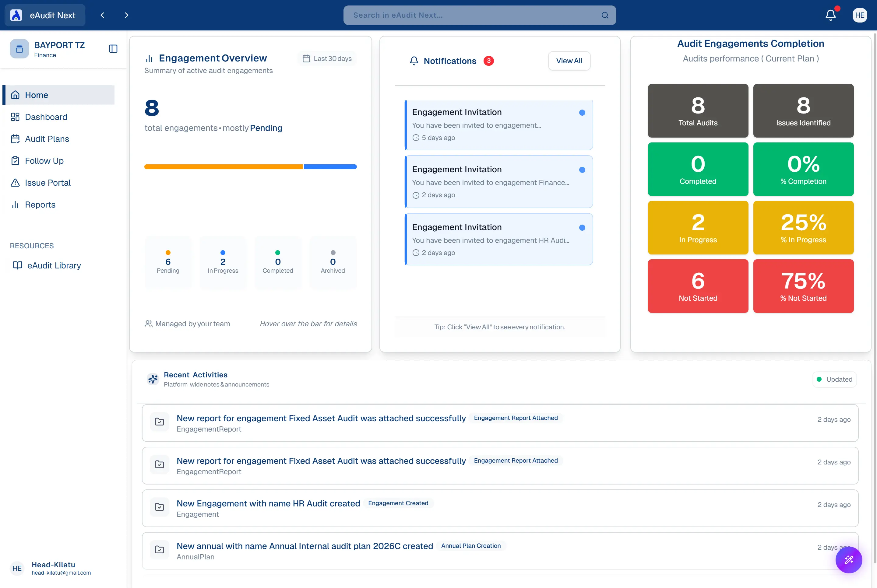Image resolution: width=877 pixels, height=588 pixels.
Task: Open eAudit Library resource link
Action: point(54,265)
